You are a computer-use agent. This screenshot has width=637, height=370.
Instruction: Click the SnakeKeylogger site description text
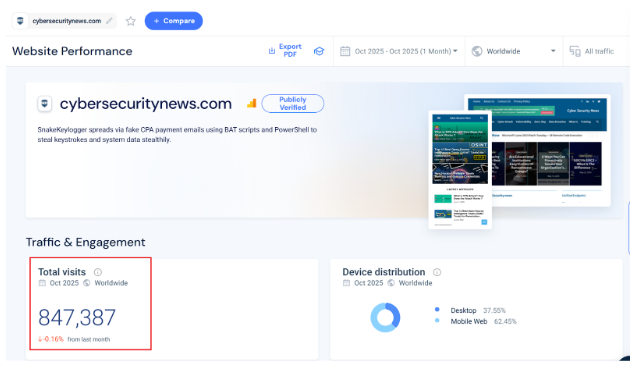tap(177, 134)
